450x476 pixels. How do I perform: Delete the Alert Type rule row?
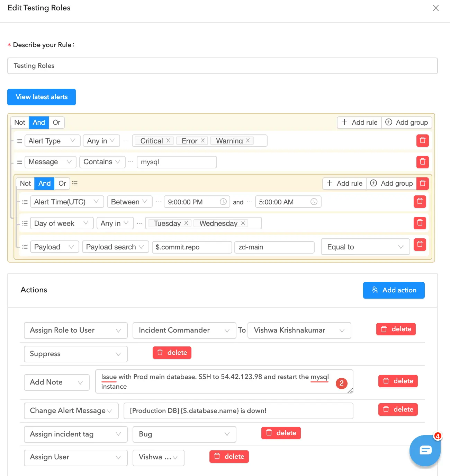[422, 141]
